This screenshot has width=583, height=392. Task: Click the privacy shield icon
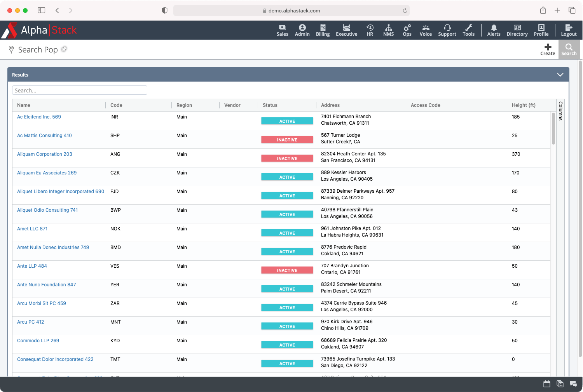click(x=165, y=10)
